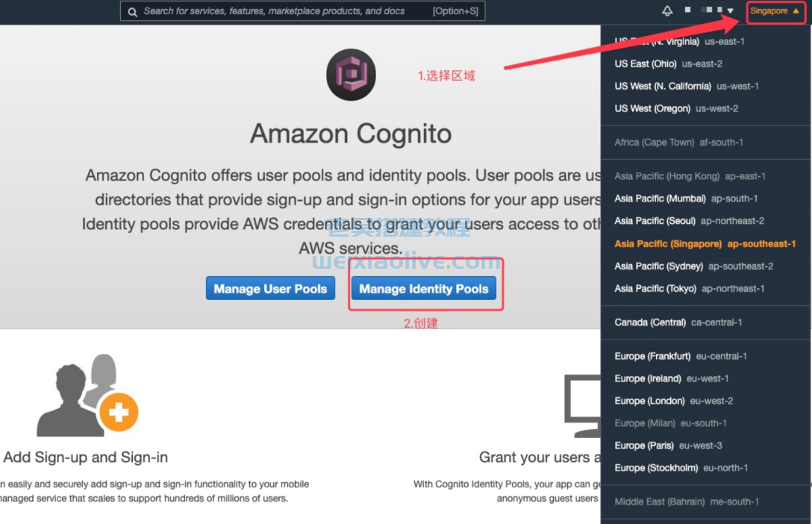This screenshot has height=524, width=812.
Task: Switch to Middle East (Bahrain) region
Action: click(x=687, y=501)
